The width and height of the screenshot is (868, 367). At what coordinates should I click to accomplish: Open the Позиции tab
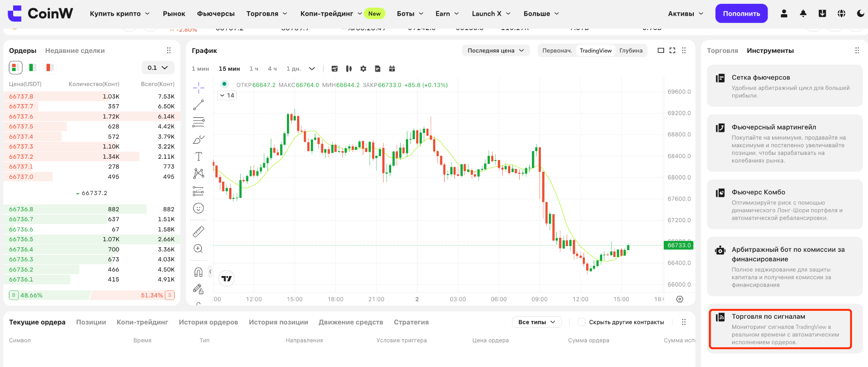coord(91,322)
